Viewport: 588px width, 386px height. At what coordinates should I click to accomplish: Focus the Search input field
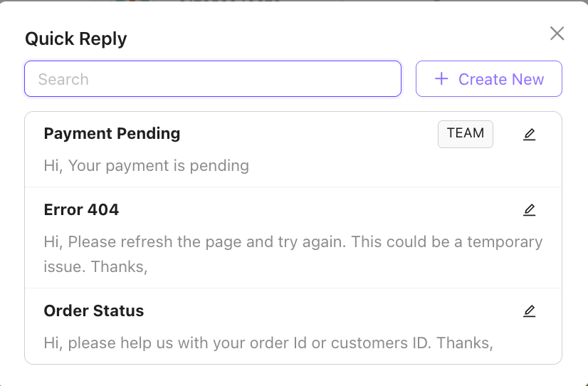(x=214, y=79)
